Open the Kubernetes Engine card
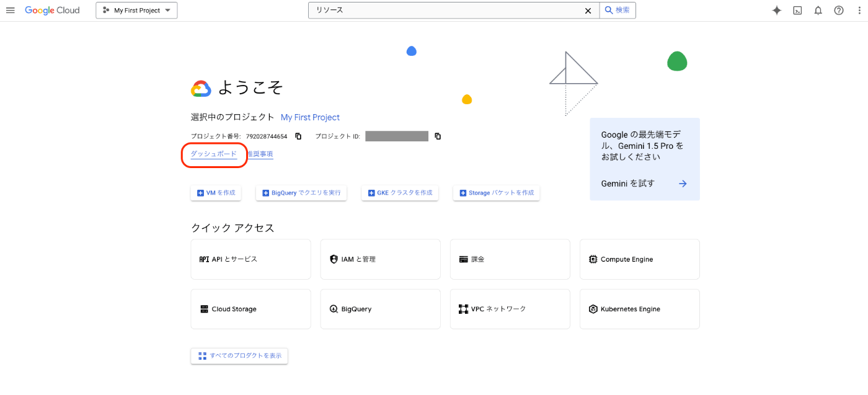868x395 pixels. coord(639,309)
